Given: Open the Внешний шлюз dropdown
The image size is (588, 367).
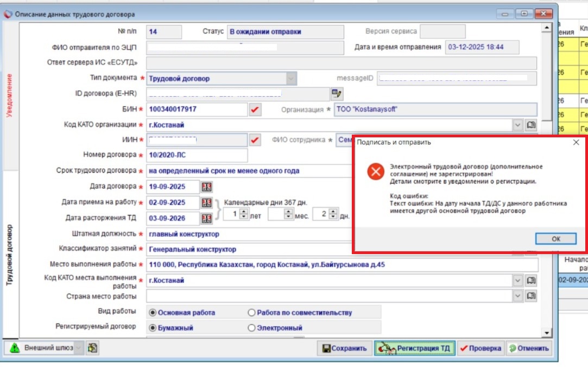Looking at the screenshot, I should pos(79,348).
